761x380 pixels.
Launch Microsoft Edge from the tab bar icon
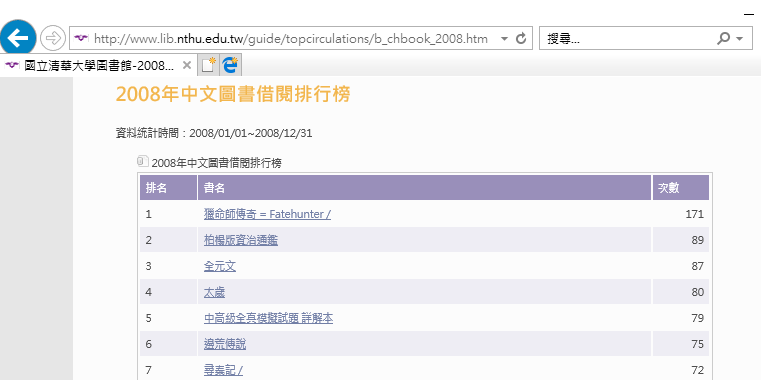click(x=231, y=65)
